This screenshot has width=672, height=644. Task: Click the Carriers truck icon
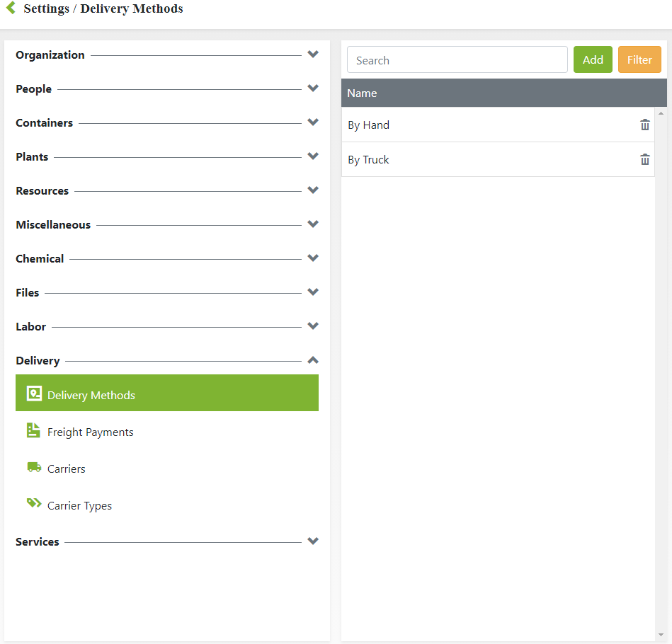pyautogui.click(x=33, y=467)
